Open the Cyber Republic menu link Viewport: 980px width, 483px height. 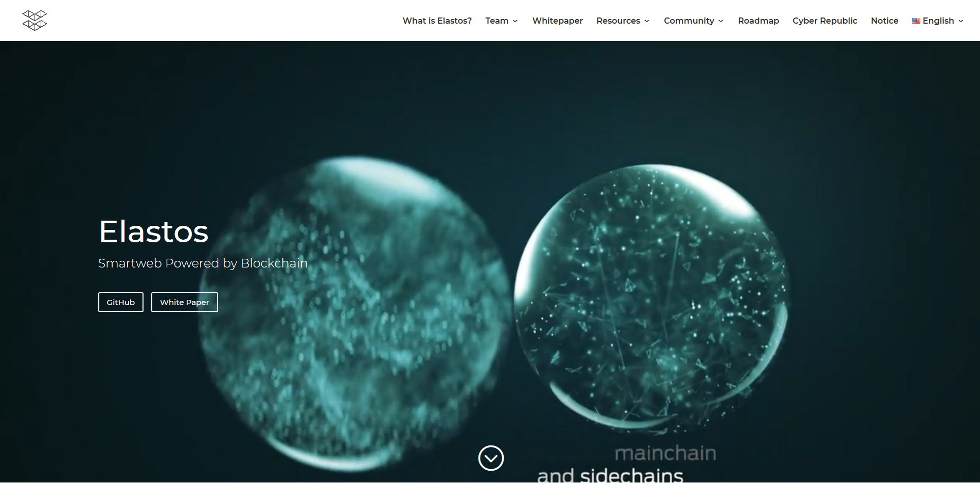coord(825,21)
